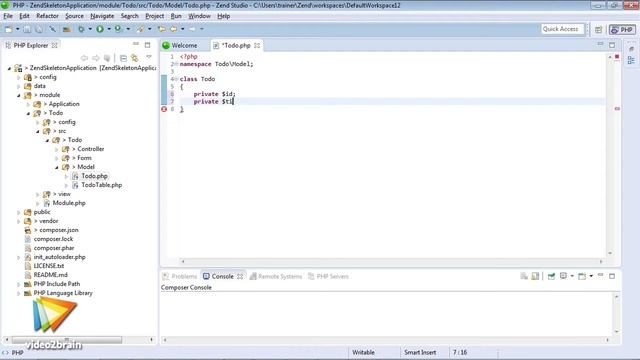The image size is (640, 360).
Task: Open the Window menu
Action: click(x=199, y=16)
